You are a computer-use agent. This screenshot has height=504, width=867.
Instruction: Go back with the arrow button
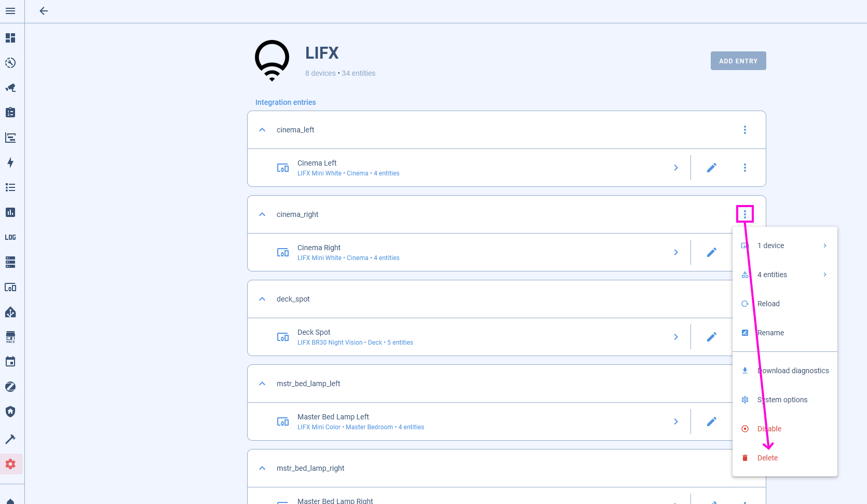[44, 11]
